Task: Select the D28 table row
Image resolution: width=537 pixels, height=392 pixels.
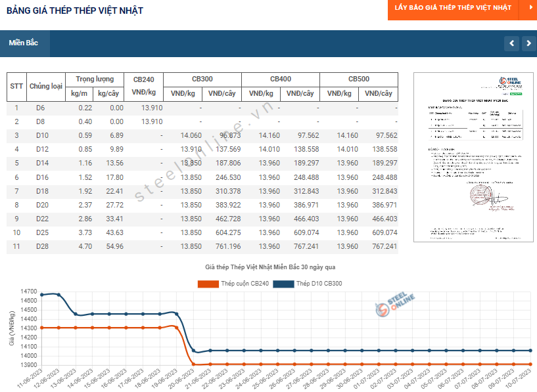Action: pyautogui.click(x=202, y=247)
